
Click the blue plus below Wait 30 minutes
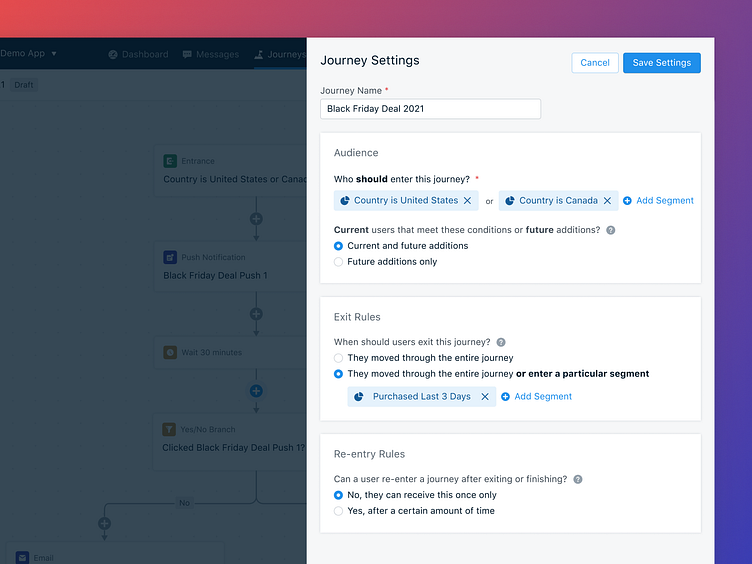pos(256,391)
